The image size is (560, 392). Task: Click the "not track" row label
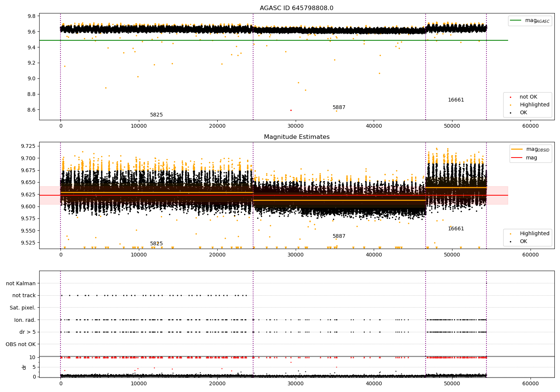tap(24, 296)
